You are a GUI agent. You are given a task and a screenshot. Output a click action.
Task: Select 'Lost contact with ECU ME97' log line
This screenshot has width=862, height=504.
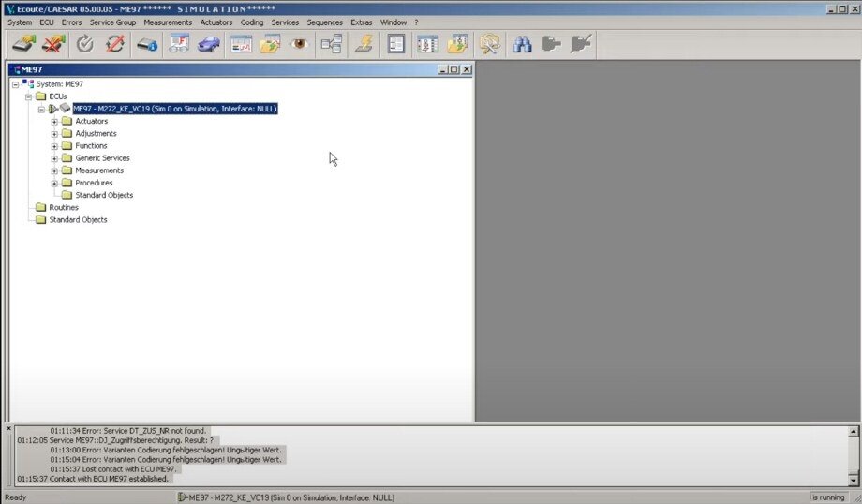[113, 469]
